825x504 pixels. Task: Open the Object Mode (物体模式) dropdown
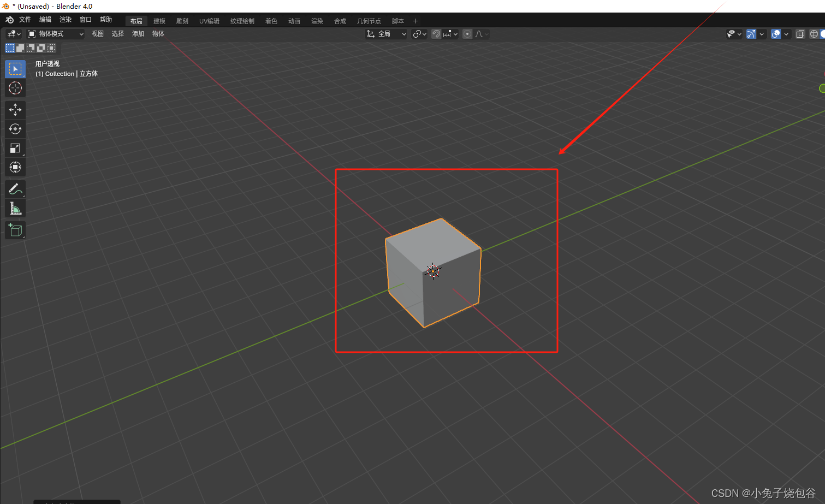point(56,34)
